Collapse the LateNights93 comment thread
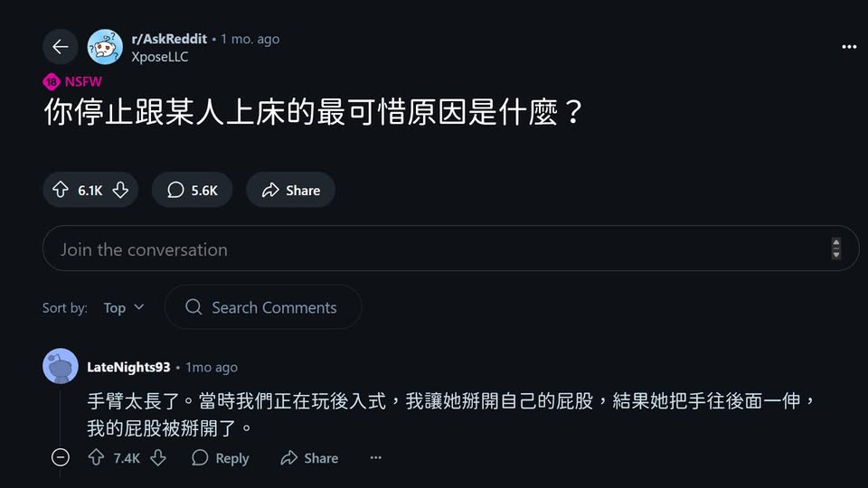868x488 pixels. click(x=61, y=457)
